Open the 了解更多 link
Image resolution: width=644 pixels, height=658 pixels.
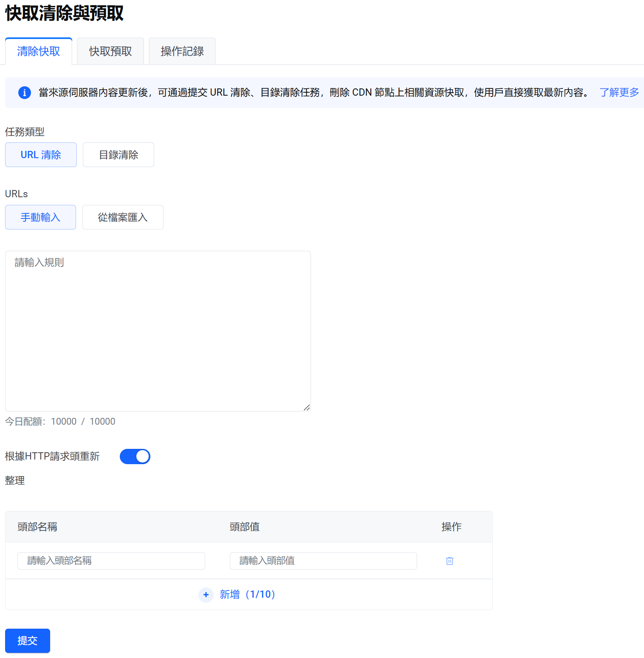coord(619,92)
